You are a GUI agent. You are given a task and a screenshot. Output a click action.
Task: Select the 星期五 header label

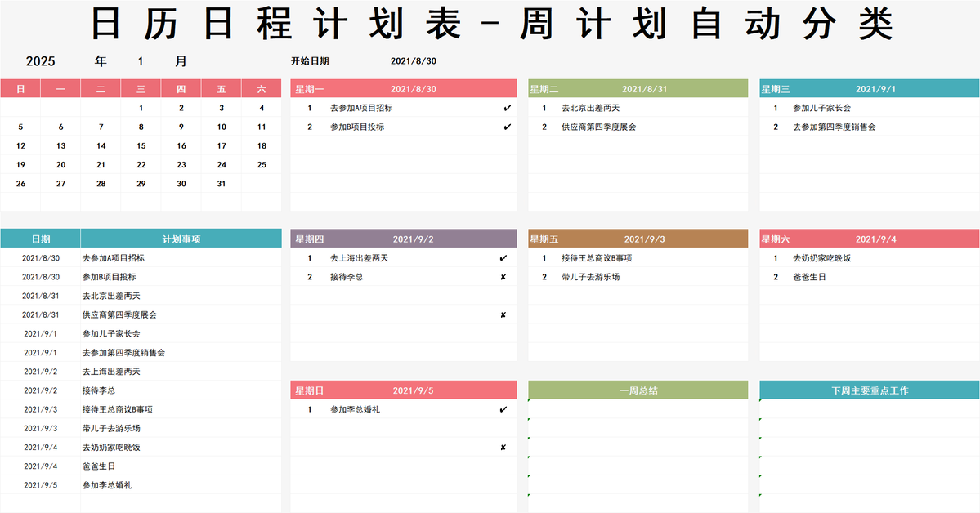(544, 239)
